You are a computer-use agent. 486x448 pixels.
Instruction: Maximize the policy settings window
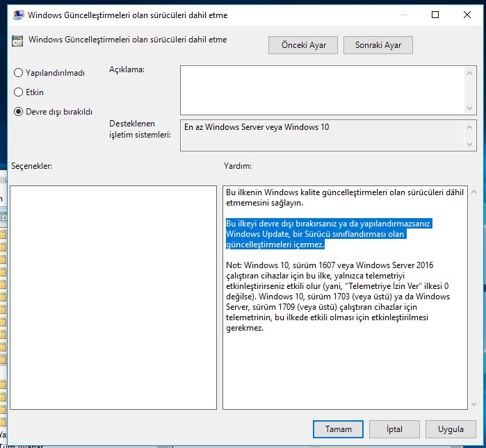[x=435, y=15]
